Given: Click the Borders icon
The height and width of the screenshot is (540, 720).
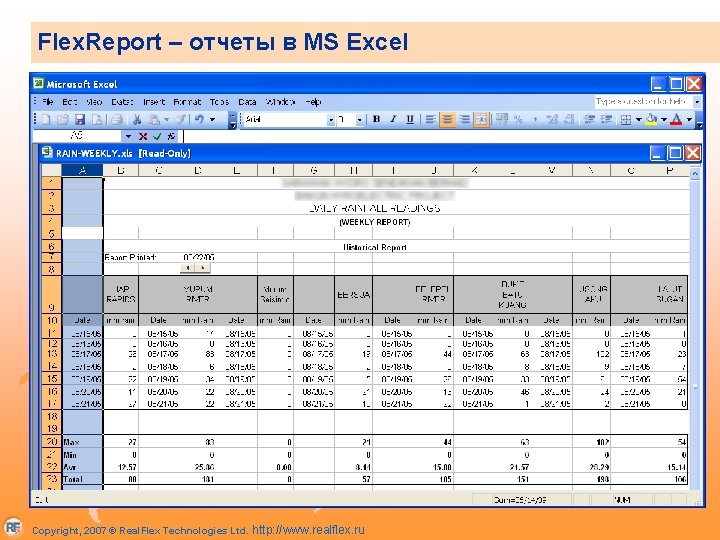Looking at the screenshot, I should pyautogui.click(x=626, y=120).
